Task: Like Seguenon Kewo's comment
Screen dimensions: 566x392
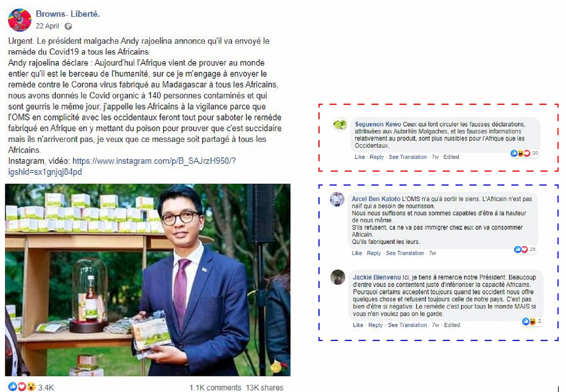Action: pyautogui.click(x=360, y=157)
